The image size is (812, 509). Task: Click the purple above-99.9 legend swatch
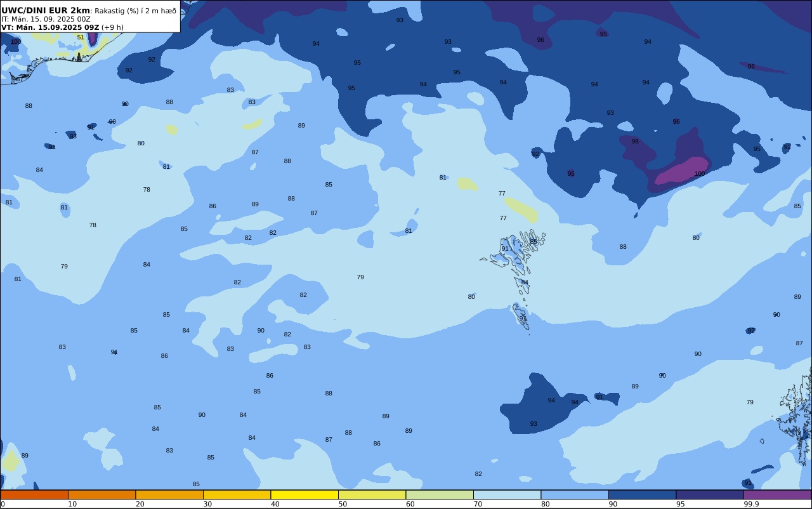coord(777,494)
